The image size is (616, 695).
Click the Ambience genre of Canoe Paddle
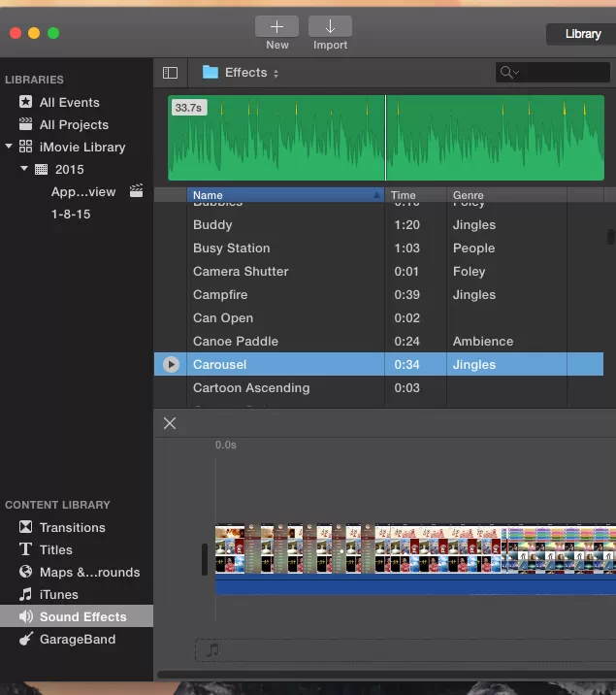[x=483, y=342]
